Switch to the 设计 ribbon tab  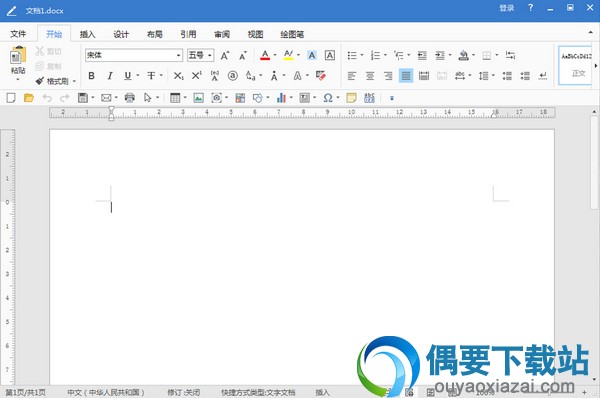tap(121, 34)
